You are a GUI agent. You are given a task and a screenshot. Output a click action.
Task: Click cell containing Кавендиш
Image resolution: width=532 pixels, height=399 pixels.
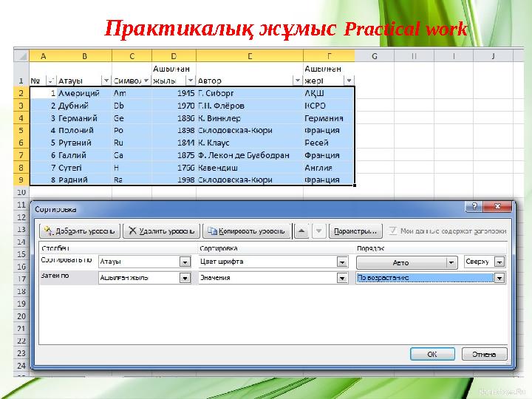(250, 168)
